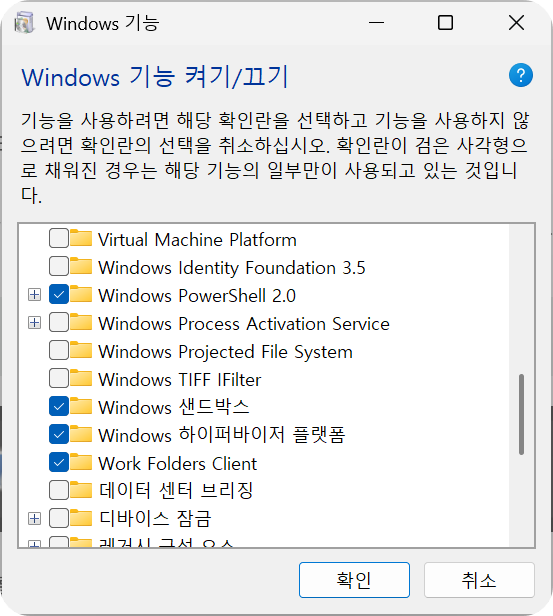Uncheck Windows PowerShell 2.0 checkbox

click(x=59, y=294)
